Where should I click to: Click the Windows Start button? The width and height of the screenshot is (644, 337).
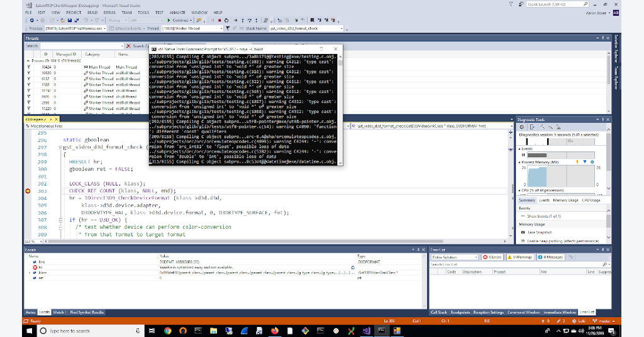pos(30,331)
